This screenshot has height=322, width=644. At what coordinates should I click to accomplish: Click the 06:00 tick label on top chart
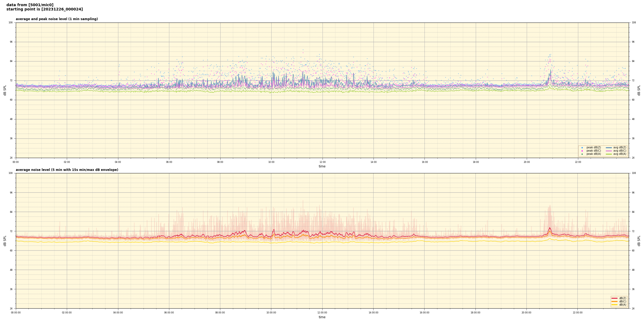169,162
